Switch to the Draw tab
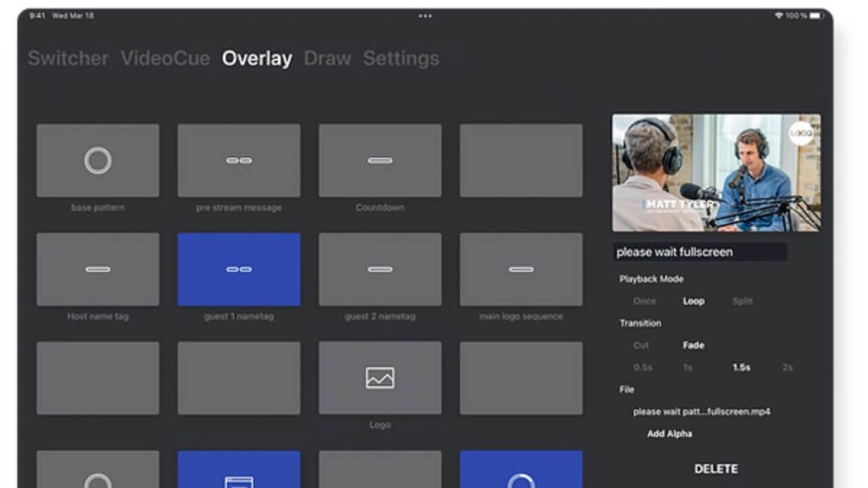The height and width of the screenshot is (488, 868). (327, 58)
